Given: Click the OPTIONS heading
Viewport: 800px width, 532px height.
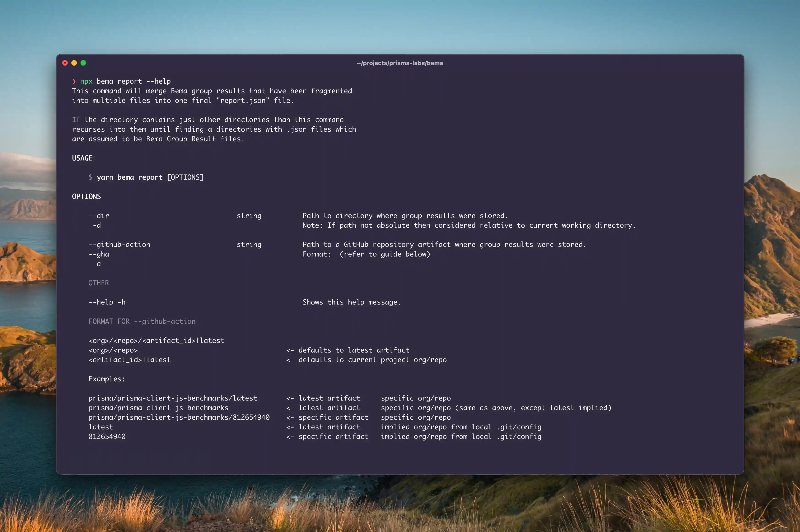Looking at the screenshot, I should point(86,196).
